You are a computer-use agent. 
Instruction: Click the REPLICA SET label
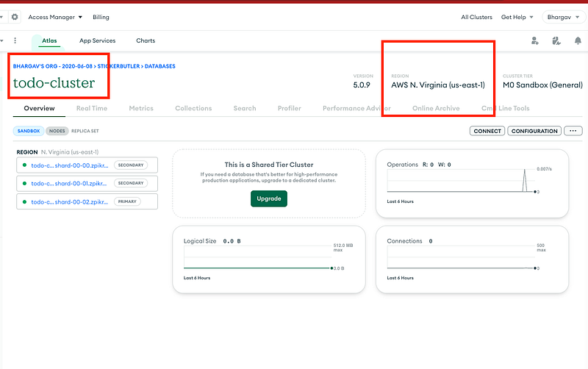pyautogui.click(x=85, y=131)
